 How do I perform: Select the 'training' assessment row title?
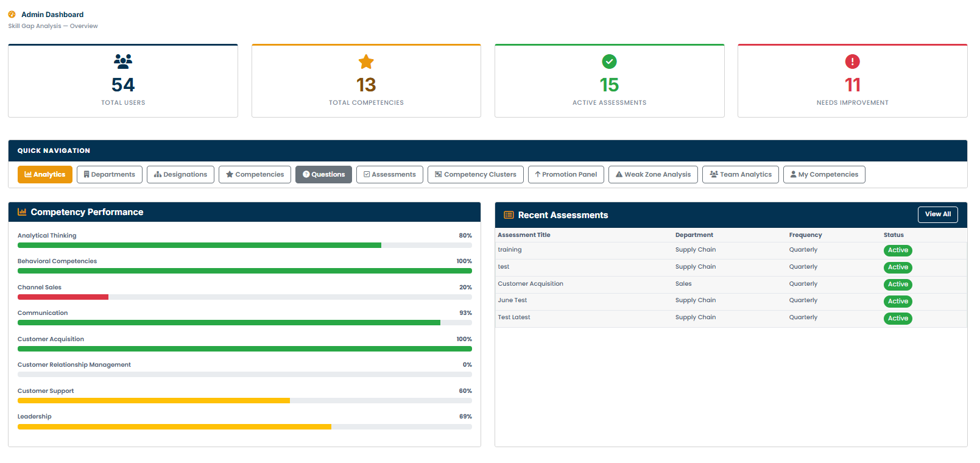(510, 250)
